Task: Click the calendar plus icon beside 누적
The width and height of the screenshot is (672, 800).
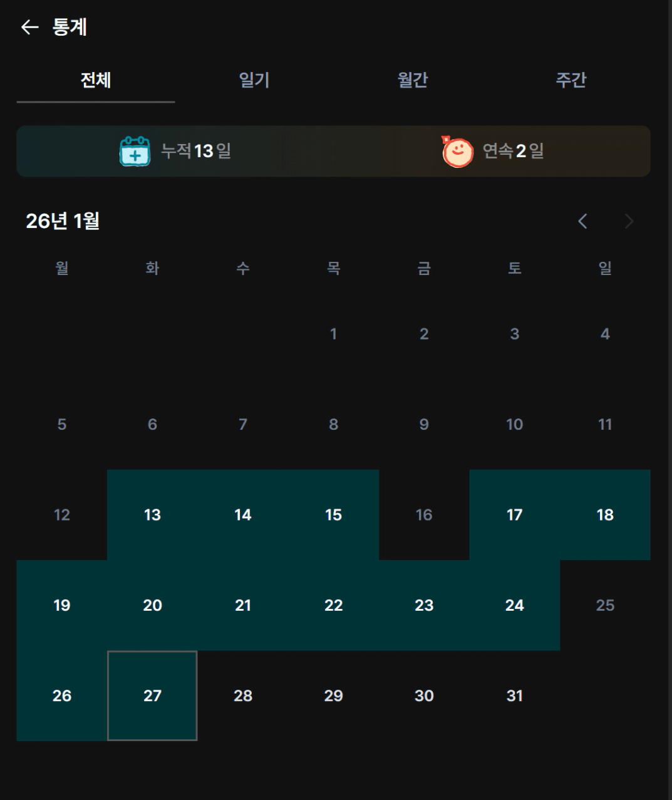Action: tap(135, 151)
